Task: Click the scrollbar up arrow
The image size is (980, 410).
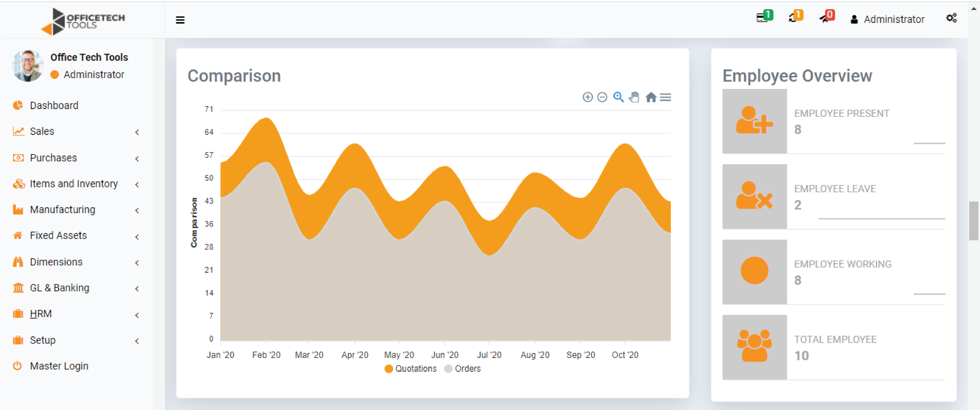Action: click(973, 8)
